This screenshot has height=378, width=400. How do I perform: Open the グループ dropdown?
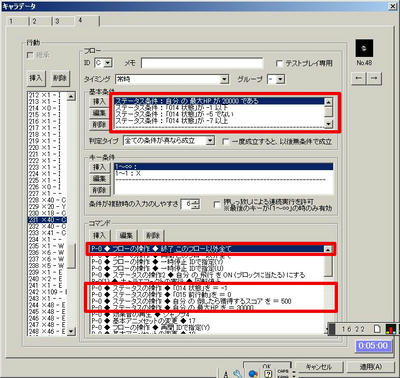[x=280, y=79]
